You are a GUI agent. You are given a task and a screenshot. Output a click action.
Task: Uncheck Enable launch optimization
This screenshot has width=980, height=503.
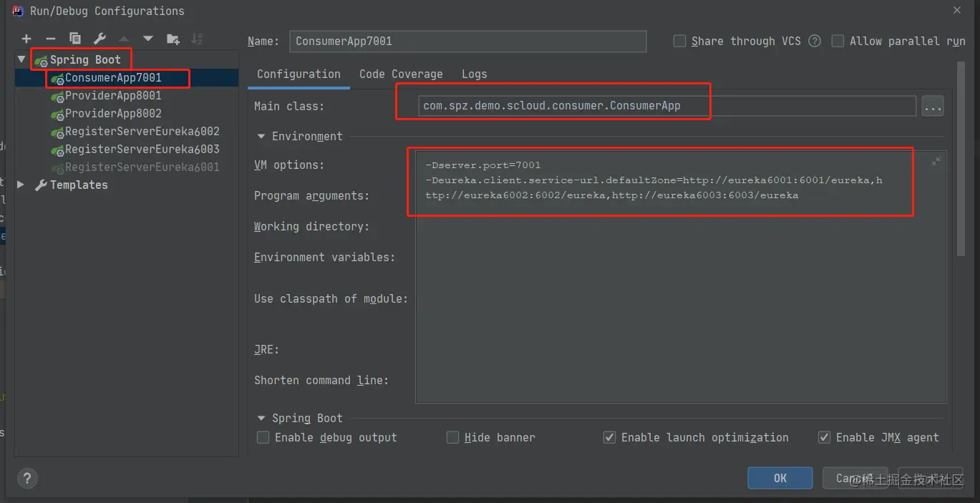coord(609,437)
